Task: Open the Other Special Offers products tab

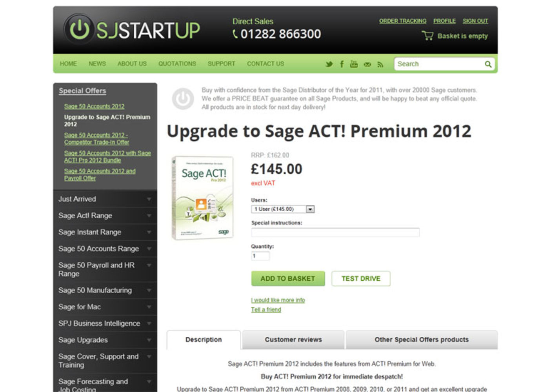Action: (422, 339)
